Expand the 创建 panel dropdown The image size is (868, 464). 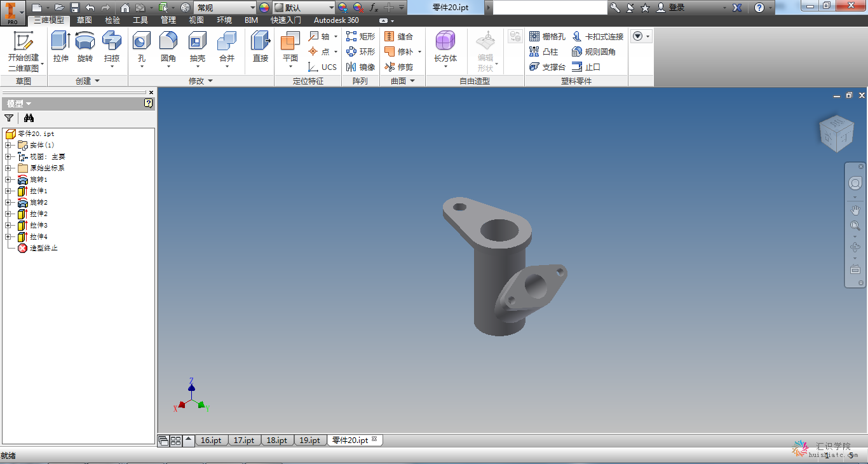pos(88,81)
